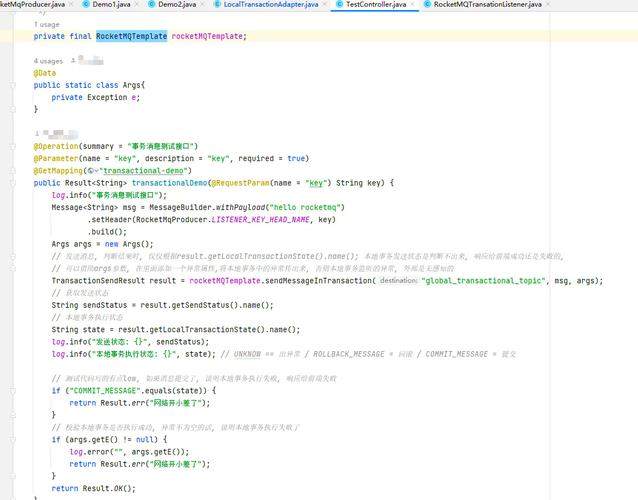The width and height of the screenshot is (638, 500).
Task: Open the LocalTransactionAdapter.java tab
Action: click(x=271, y=4)
